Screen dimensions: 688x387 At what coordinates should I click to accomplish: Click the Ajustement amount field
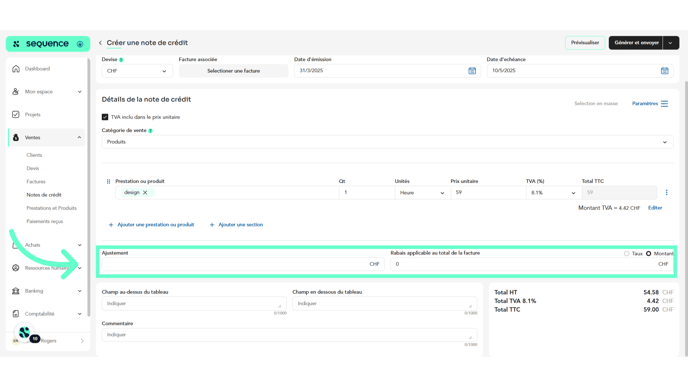click(243, 264)
